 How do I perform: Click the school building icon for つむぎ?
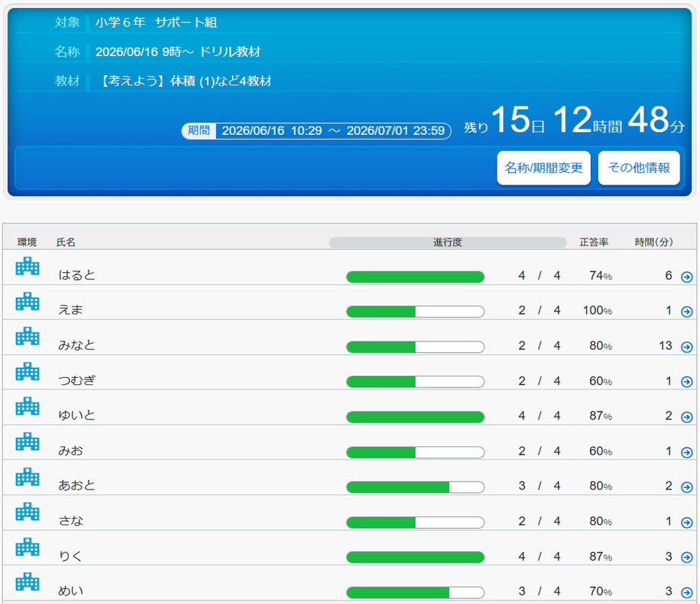point(28,371)
